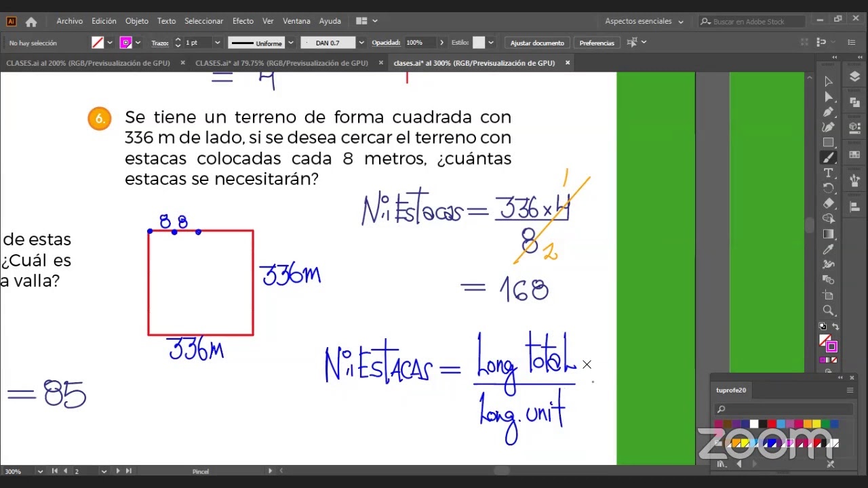Select the Shape Builder tool

point(828,218)
